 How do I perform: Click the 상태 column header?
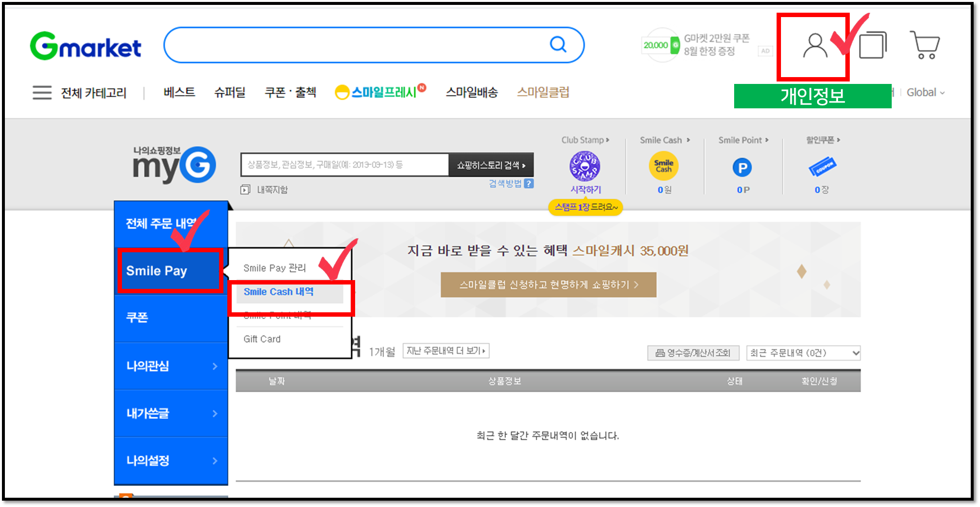735,381
